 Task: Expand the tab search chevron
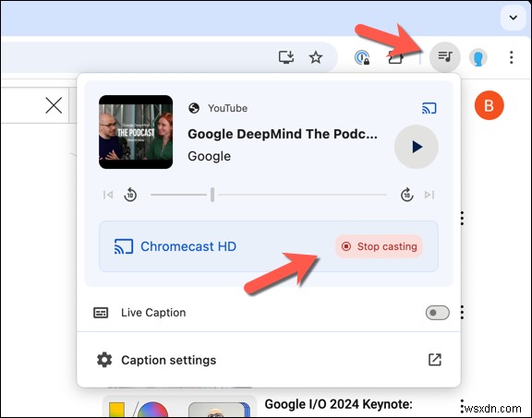pos(513,18)
